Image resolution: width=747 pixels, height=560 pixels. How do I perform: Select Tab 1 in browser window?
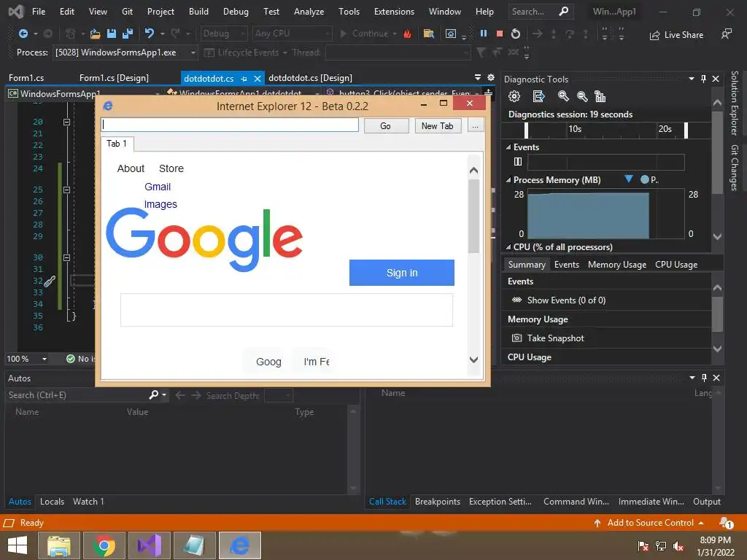(x=117, y=144)
